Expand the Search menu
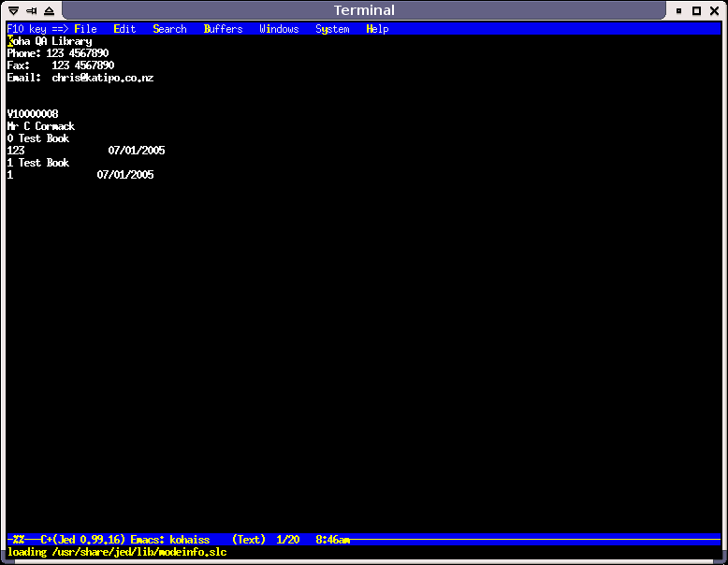The width and height of the screenshot is (728, 565). point(169,29)
